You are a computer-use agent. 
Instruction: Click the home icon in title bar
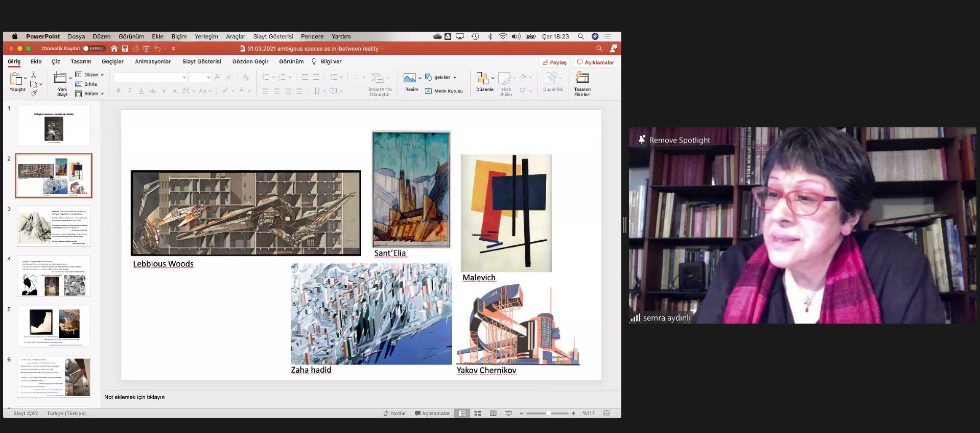pyautogui.click(x=114, y=49)
